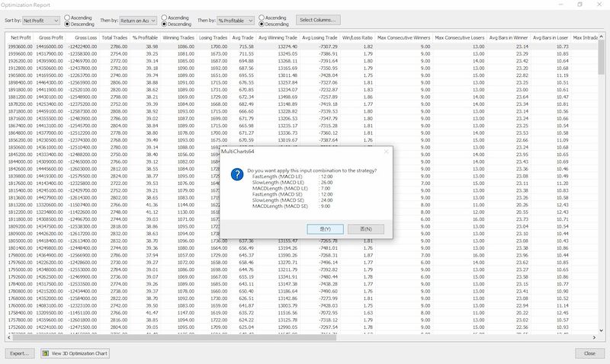Click the Max Consecutive Losers column header

[x=460, y=37]
